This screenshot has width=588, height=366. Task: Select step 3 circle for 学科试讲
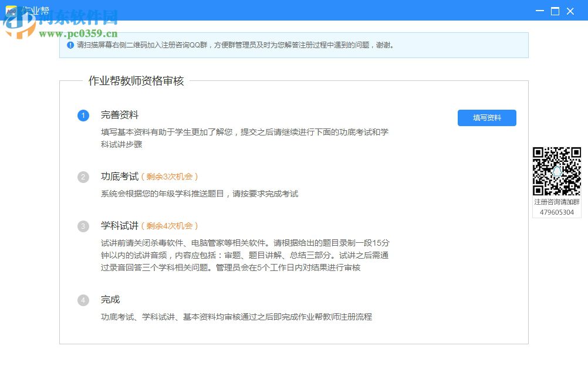point(83,226)
